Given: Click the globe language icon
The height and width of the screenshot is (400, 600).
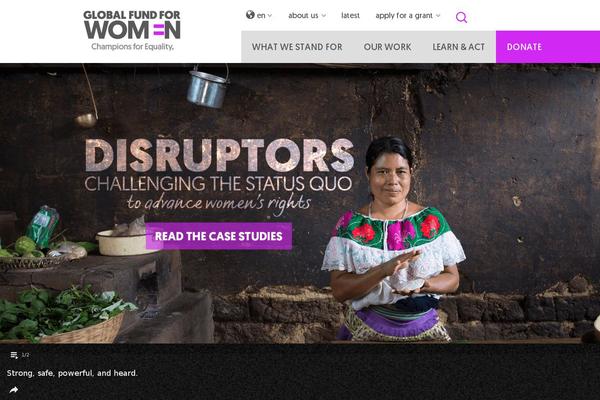Looking at the screenshot, I should (250, 15).
